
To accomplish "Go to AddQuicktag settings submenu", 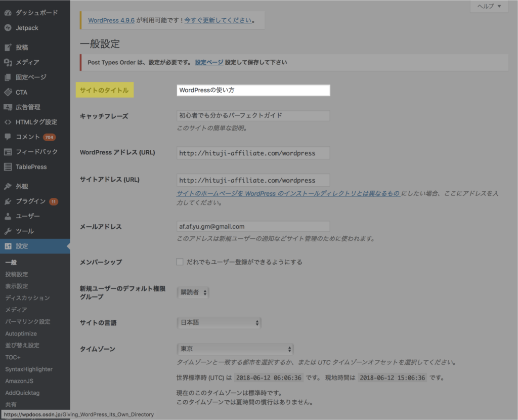I will 22,393.
